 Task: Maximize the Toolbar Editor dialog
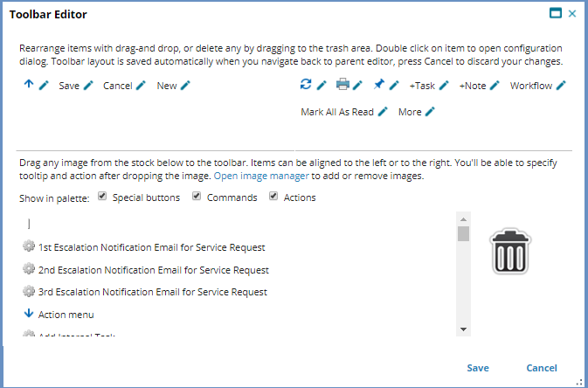(555, 13)
